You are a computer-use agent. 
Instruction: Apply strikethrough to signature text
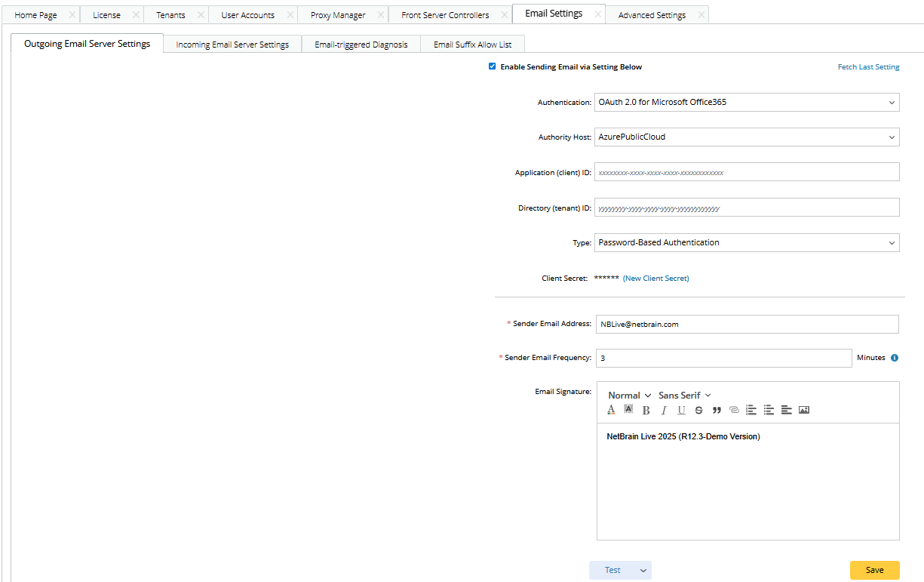tap(698, 411)
